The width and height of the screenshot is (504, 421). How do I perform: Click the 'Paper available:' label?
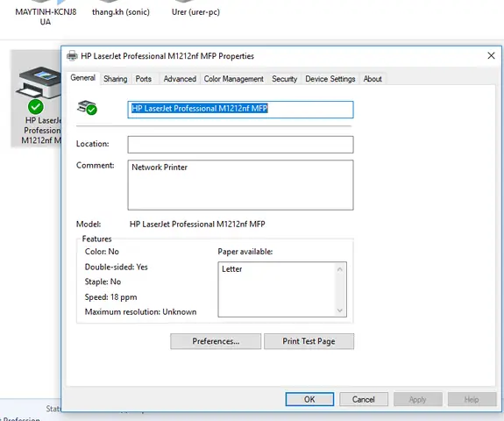click(245, 252)
